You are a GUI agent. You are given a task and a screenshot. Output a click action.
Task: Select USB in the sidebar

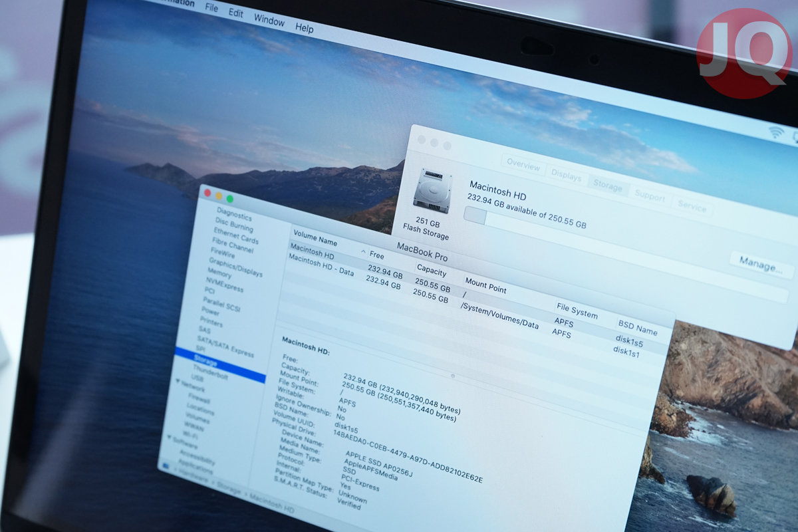coord(197,378)
